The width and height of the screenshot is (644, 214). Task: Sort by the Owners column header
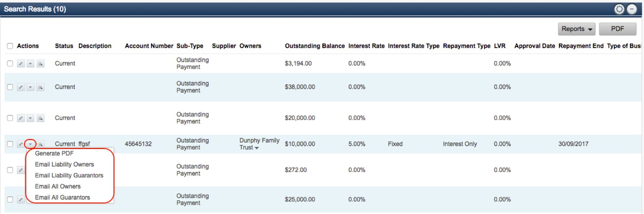pos(250,46)
